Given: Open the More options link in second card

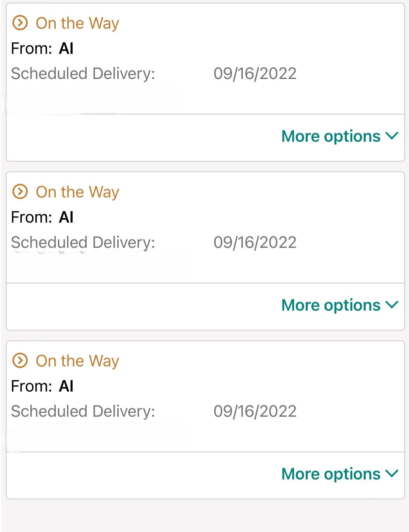Looking at the screenshot, I should [331, 305].
